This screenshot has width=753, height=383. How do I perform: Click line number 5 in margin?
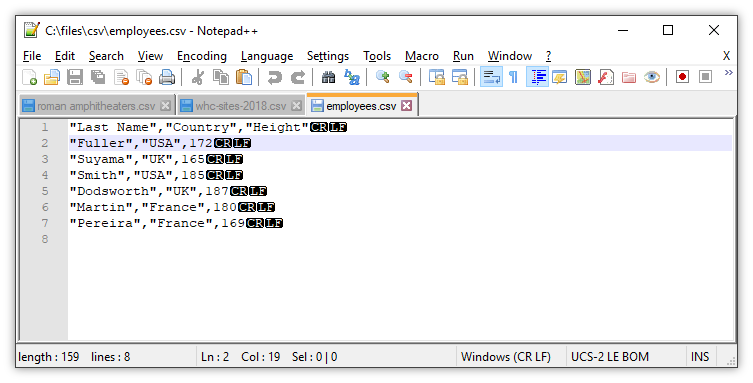[x=45, y=191]
